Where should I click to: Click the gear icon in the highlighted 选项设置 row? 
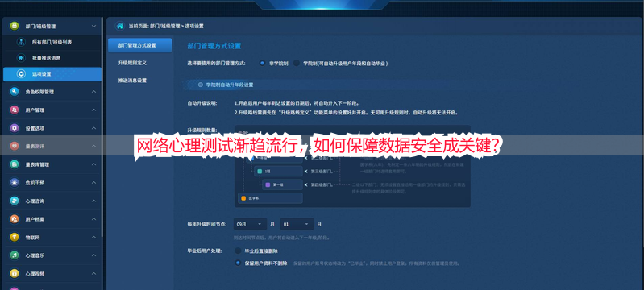click(20, 74)
